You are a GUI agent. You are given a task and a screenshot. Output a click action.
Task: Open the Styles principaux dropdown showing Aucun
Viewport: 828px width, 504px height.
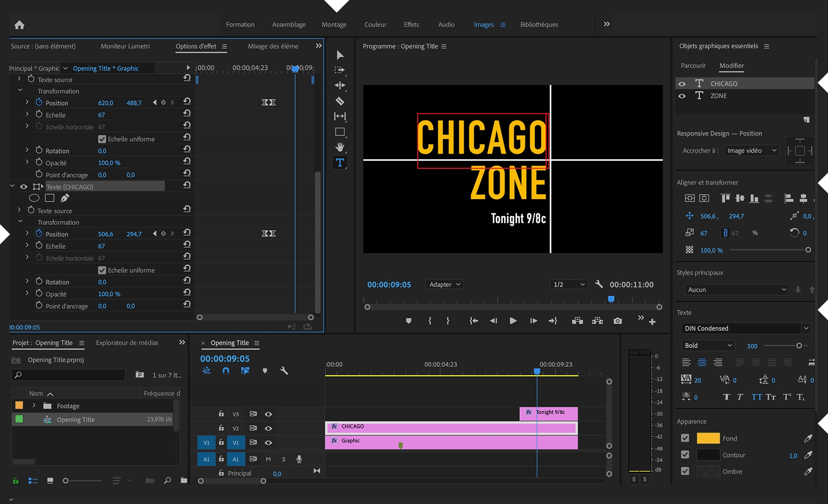(736, 289)
